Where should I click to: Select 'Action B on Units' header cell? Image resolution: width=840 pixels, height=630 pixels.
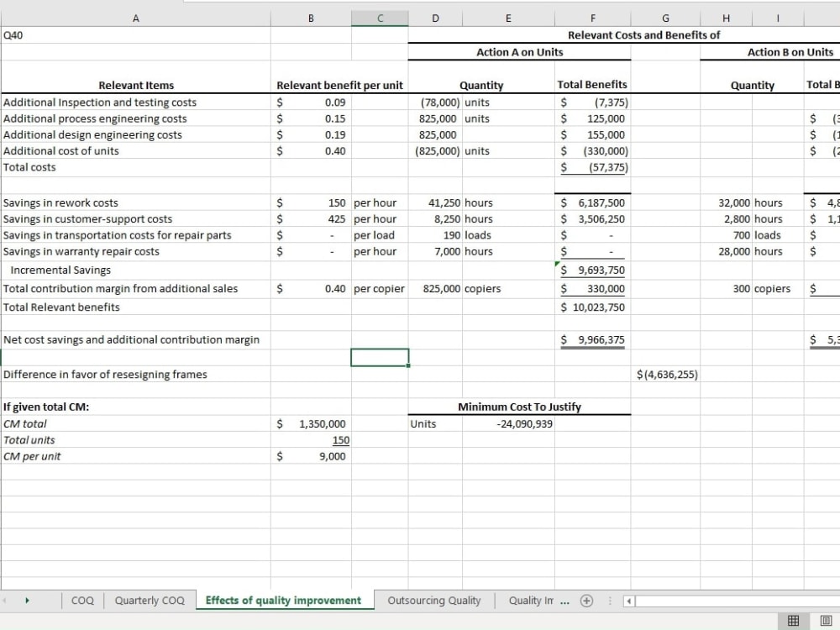(x=790, y=52)
